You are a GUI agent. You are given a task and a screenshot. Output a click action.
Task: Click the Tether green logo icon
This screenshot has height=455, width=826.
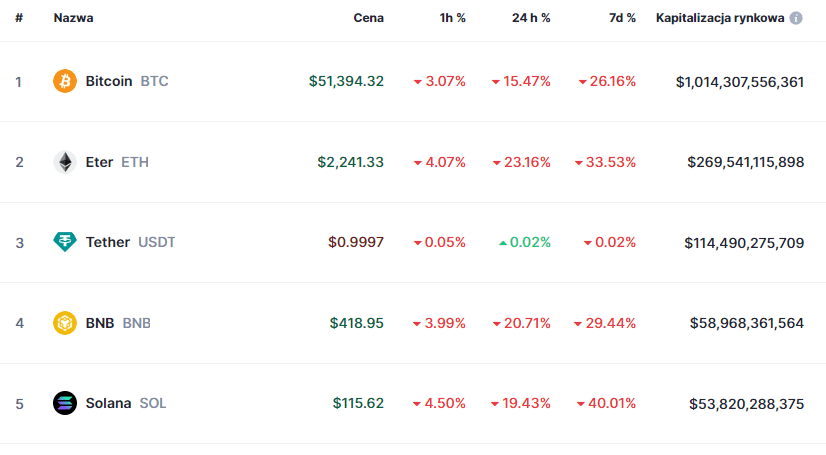[65, 242]
